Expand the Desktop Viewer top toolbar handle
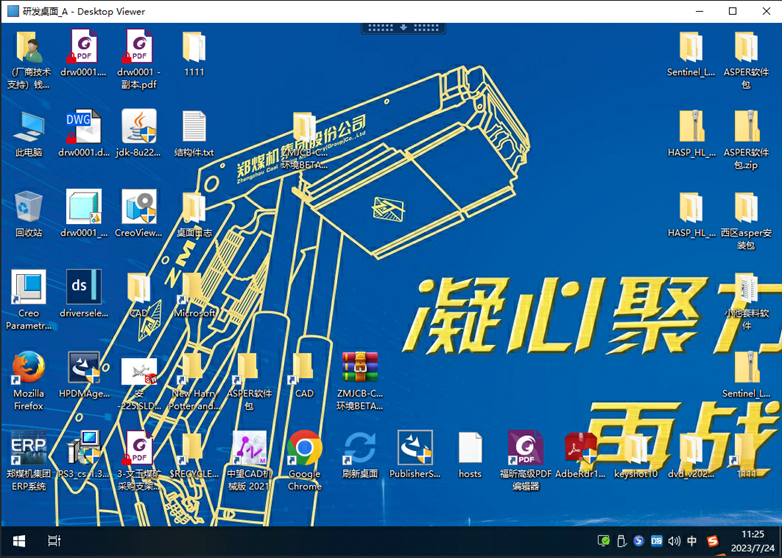The height and width of the screenshot is (558, 782). (403, 28)
